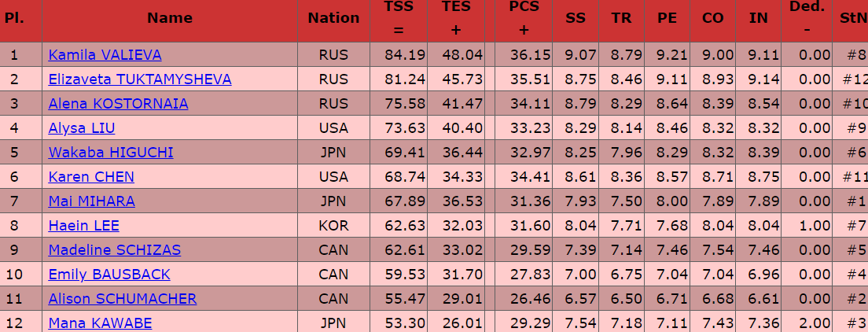Click the PCS column header
The height and width of the screenshot is (332, 868).
pyautogui.click(x=524, y=18)
